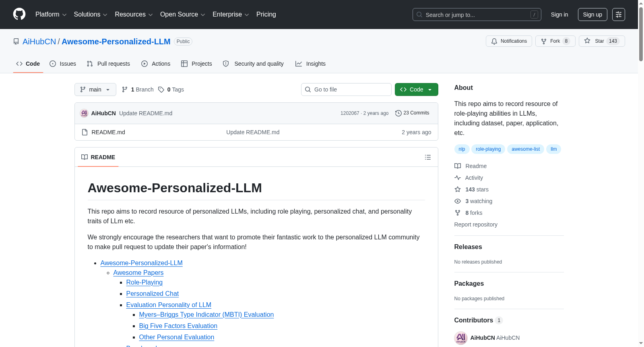Expand the Solutions menu
This screenshot has width=644, height=347.
91,15
